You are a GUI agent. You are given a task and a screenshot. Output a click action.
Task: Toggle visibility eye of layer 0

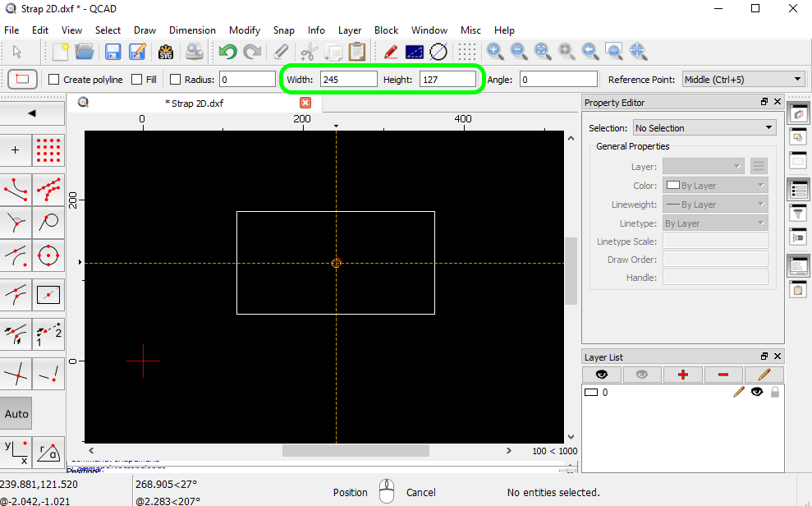coord(756,393)
